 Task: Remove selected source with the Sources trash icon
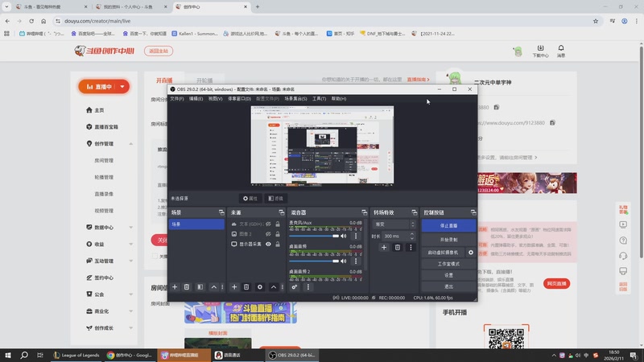pyautogui.click(x=246, y=287)
